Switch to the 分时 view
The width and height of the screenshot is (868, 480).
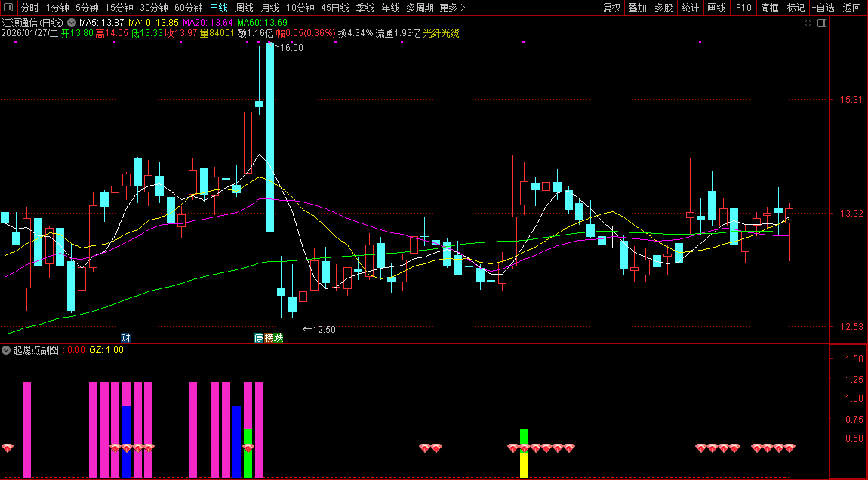coord(30,8)
